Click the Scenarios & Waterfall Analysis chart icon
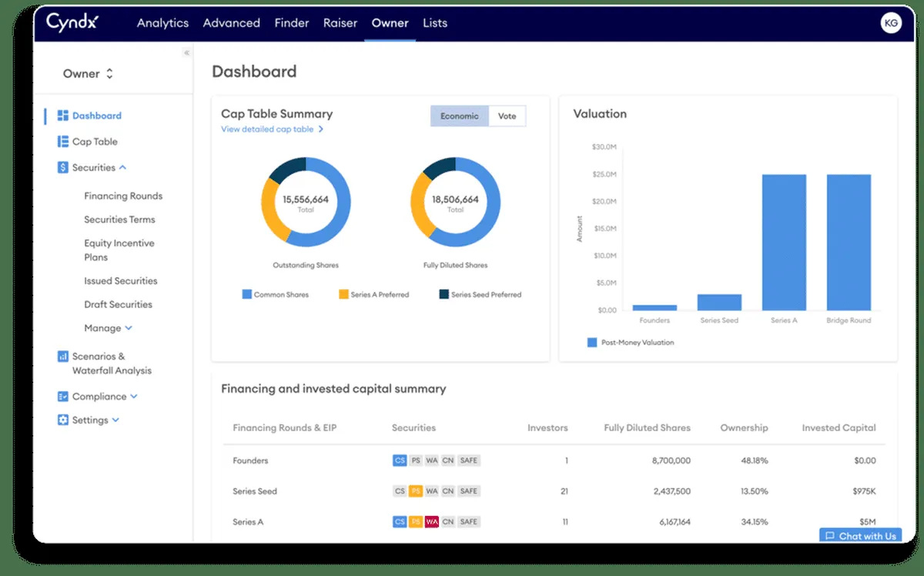This screenshot has width=924, height=576. [x=63, y=357]
